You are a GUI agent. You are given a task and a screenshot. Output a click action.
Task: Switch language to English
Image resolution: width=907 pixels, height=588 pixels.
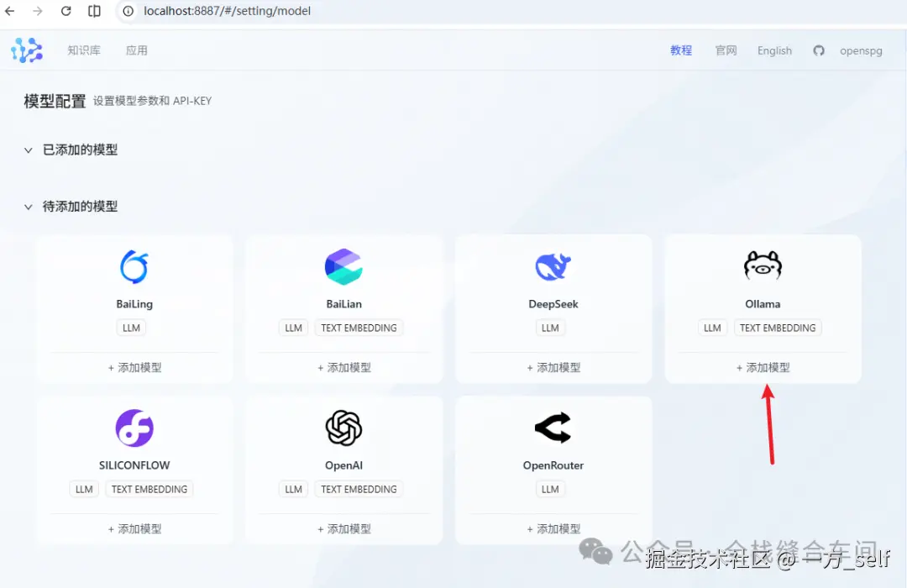pos(774,50)
